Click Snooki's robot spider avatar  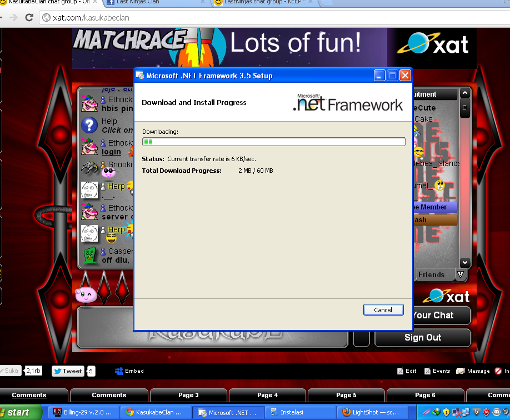(89, 168)
